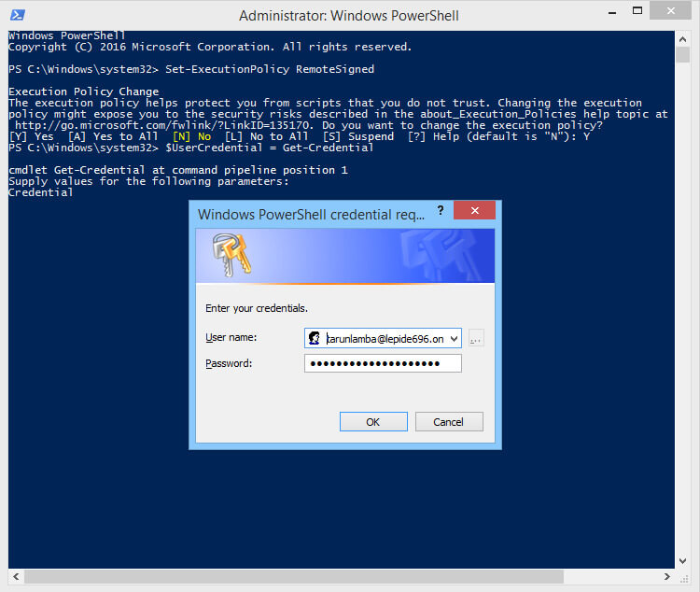This screenshot has height=592, width=700.
Task: Click the '$UserCredential = Get-Credential' command text
Action: click(x=270, y=148)
